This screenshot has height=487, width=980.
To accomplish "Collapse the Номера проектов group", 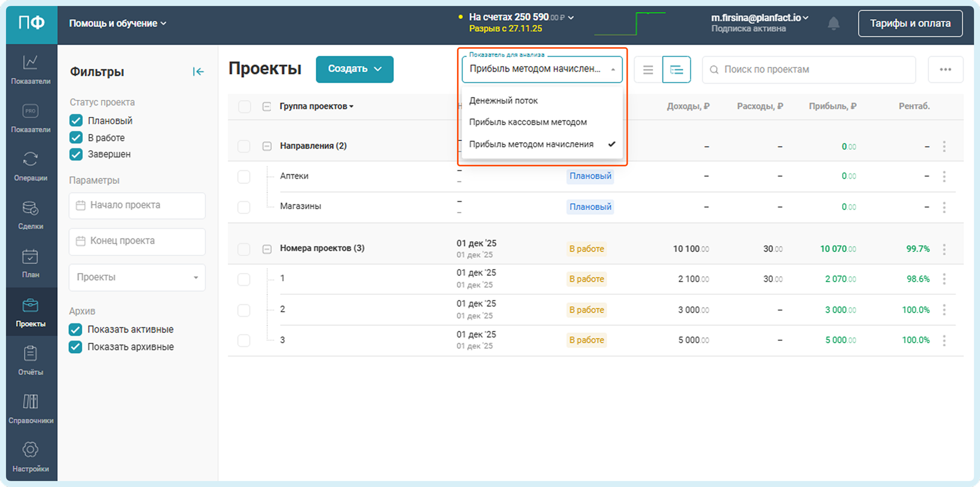I will [x=267, y=249].
